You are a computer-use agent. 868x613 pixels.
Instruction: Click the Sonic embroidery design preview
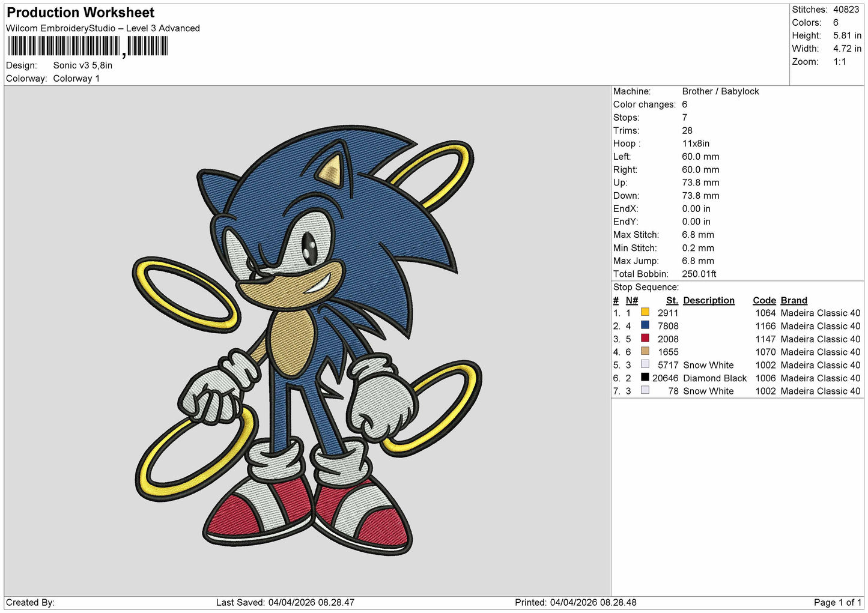point(308,340)
